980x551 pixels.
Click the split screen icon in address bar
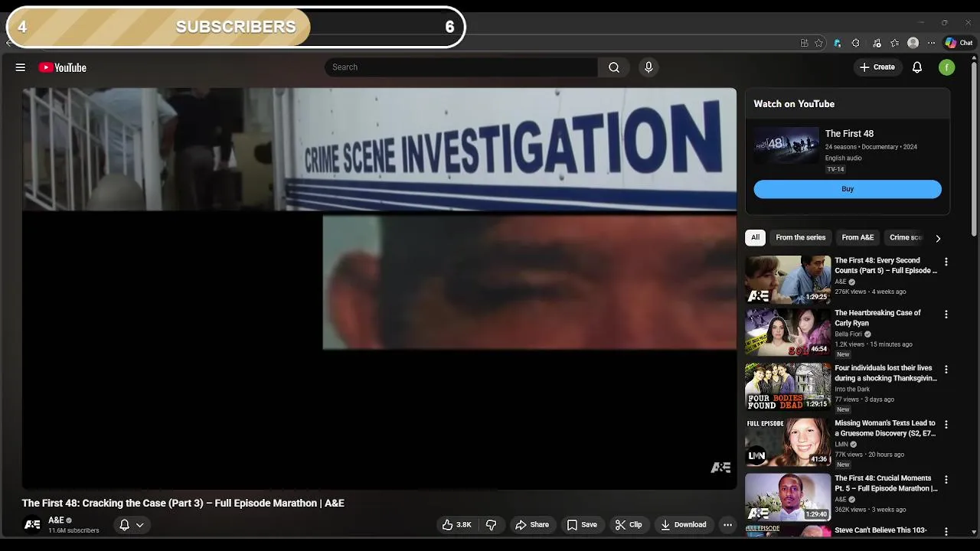coord(804,43)
